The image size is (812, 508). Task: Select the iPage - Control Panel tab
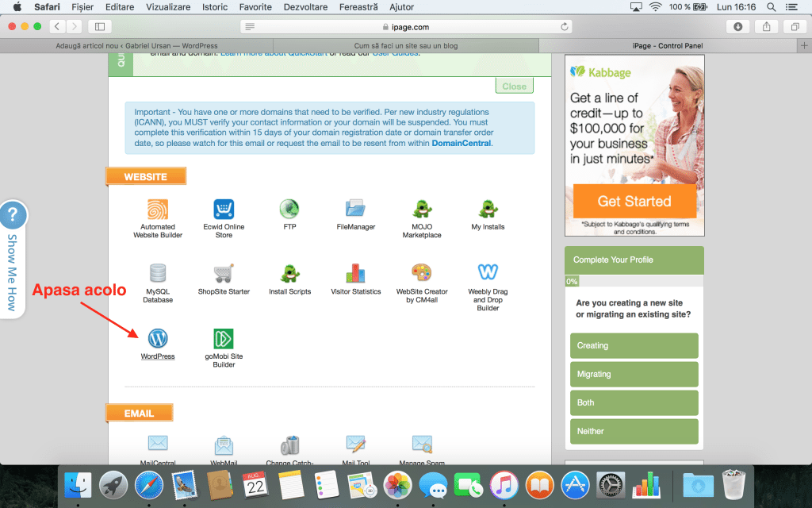tap(668, 45)
